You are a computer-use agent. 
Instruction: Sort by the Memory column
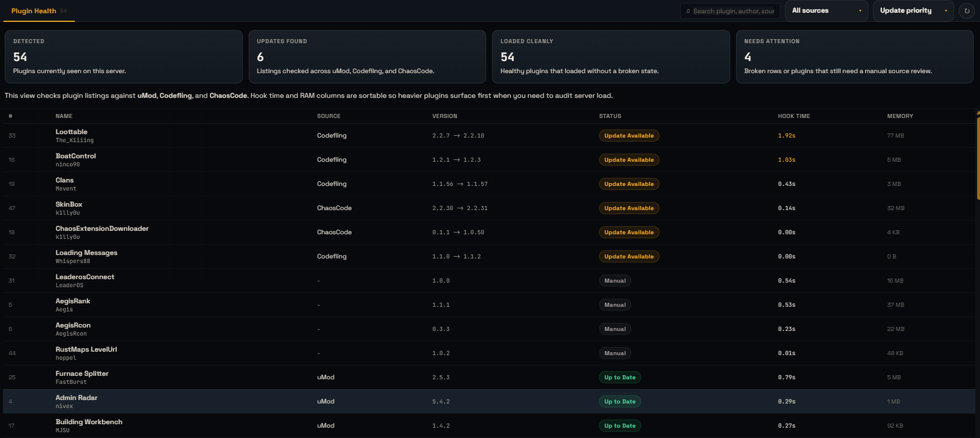tap(900, 116)
